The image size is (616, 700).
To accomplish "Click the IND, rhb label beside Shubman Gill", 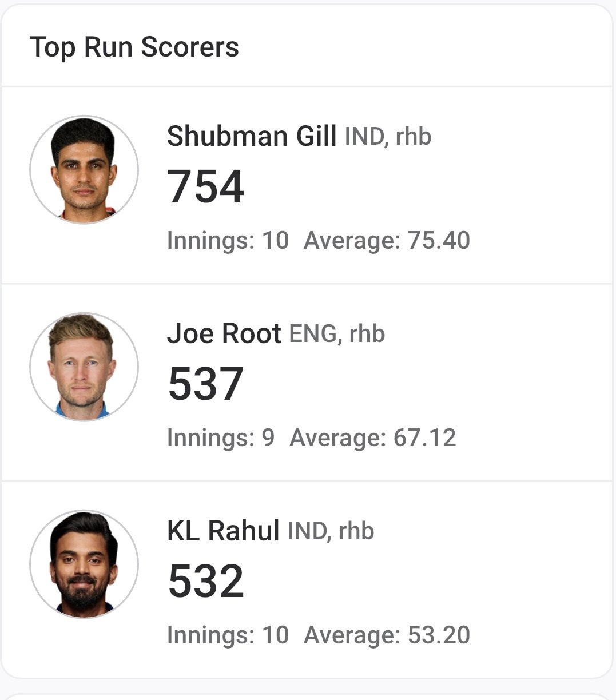I will [388, 137].
